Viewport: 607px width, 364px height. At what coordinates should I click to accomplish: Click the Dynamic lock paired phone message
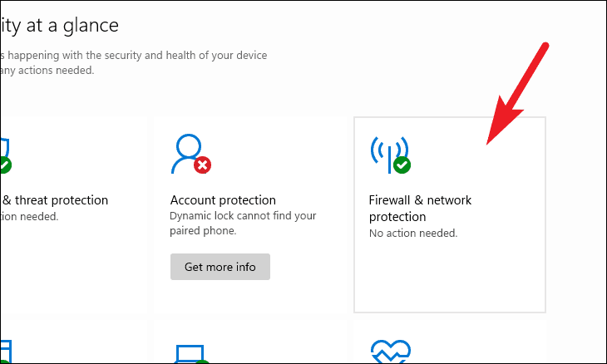coord(243,224)
